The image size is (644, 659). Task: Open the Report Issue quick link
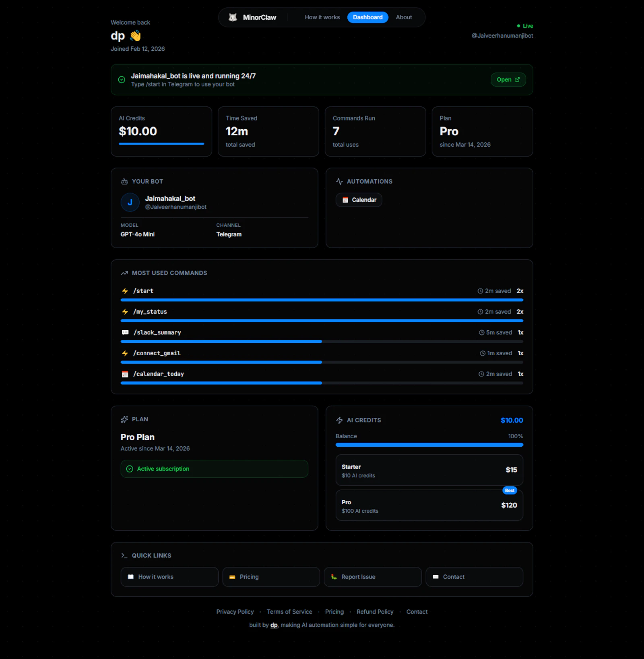pyautogui.click(x=373, y=577)
